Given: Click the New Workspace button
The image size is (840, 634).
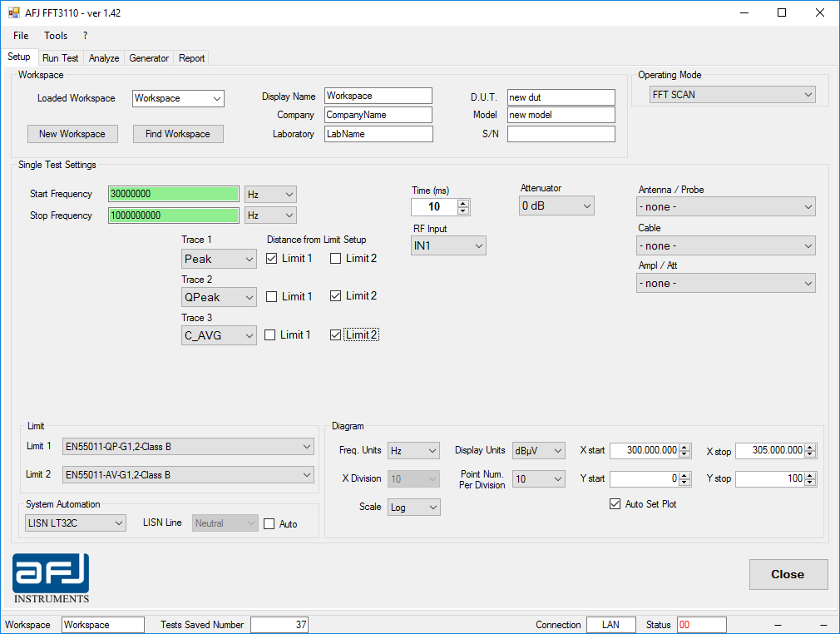Looking at the screenshot, I should pos(72,134).
